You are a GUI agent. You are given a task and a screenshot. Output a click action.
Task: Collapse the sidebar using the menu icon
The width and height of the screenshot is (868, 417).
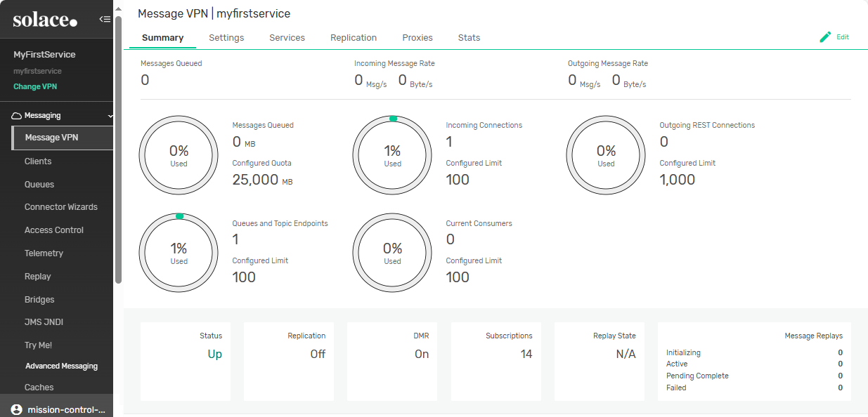105,19
